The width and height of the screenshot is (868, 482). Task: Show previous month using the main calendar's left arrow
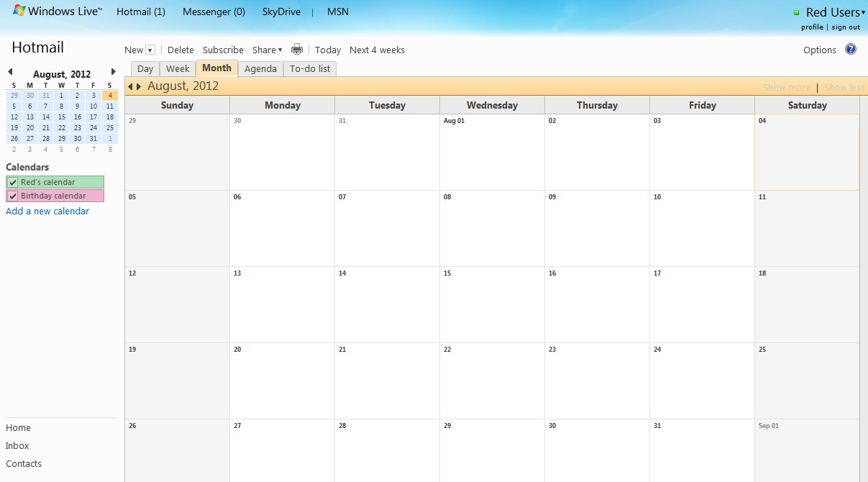point(130,87)
